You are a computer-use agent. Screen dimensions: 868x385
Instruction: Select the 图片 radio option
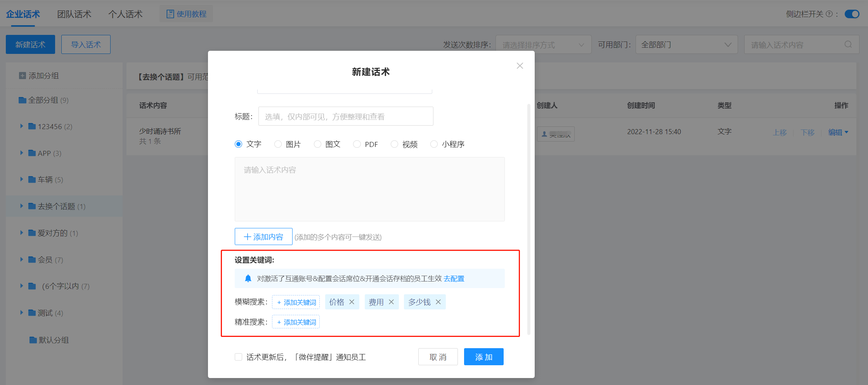pyautogui.click(x=278, y=144)
